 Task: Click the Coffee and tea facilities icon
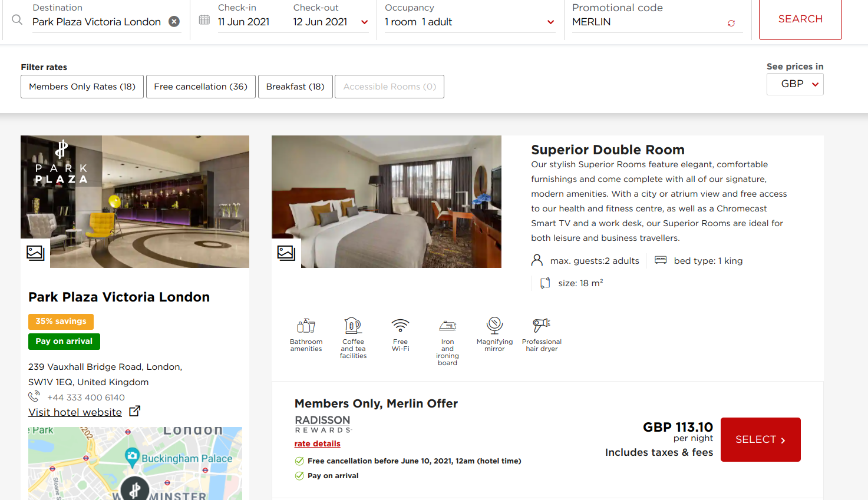click(353, 325)
